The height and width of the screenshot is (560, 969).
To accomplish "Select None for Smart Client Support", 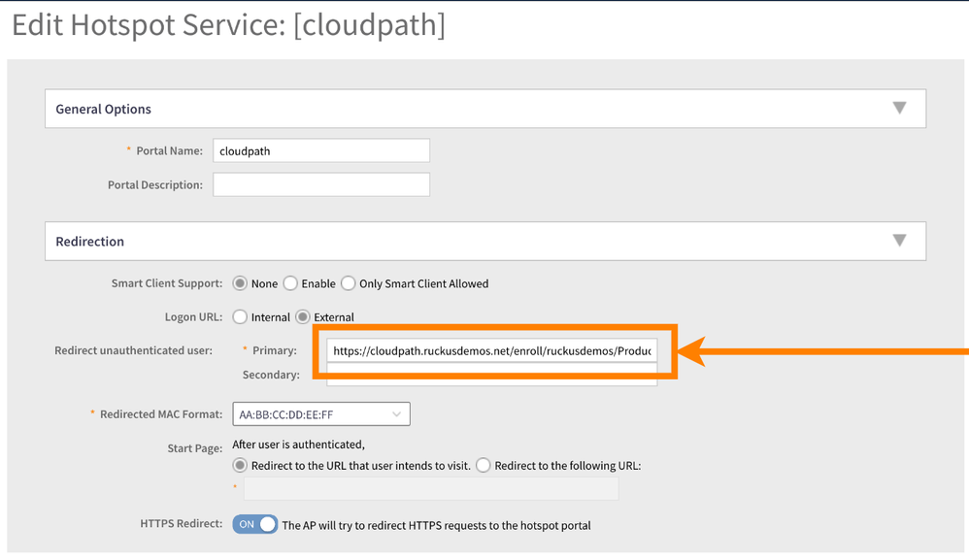I will (240, 283).
